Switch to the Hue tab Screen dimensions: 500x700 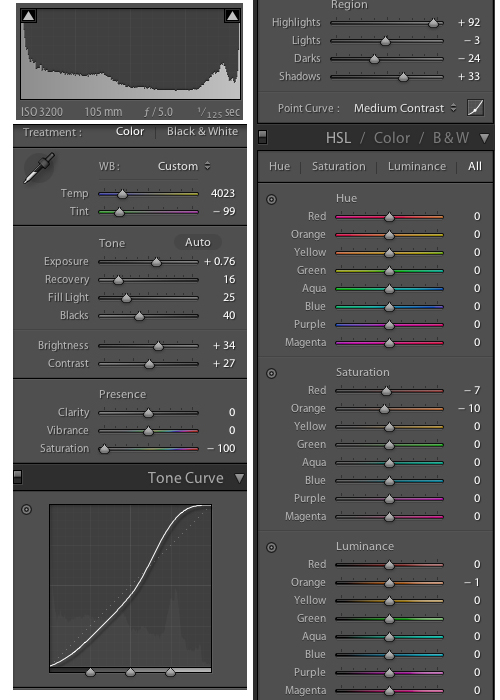[x=279, y=167]
